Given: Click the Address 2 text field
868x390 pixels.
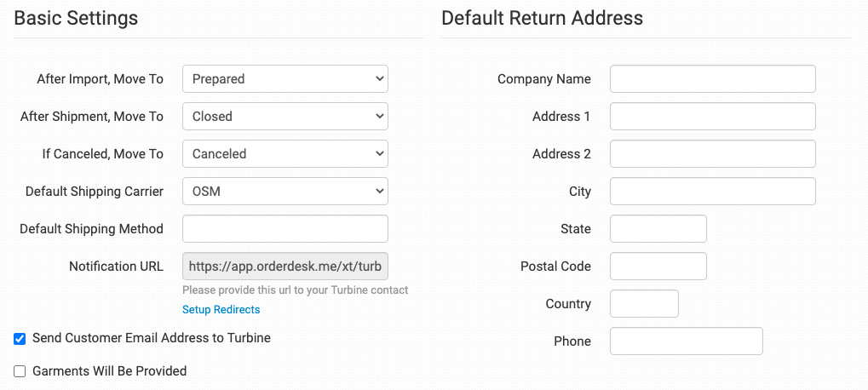Looking at the screenshot, I should [x=712, y=154].
